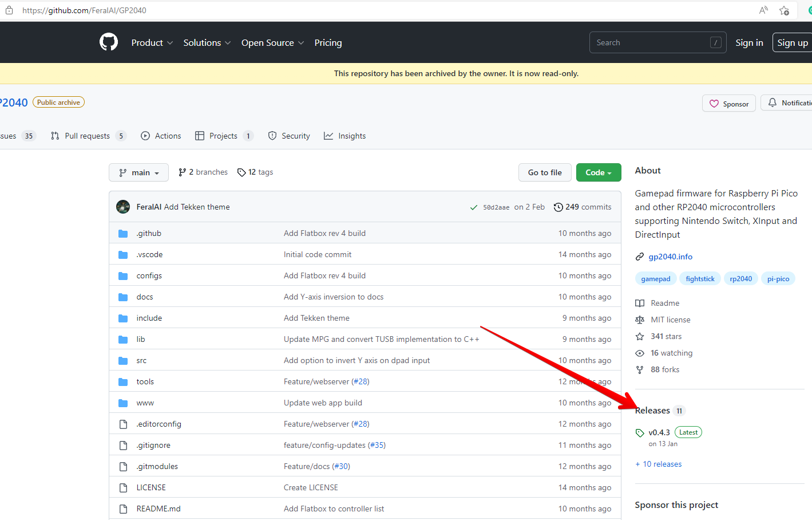Click the green commit status checkmark
Image resolution: width=812 pixels, height=520 pixels.
click(474, 207)
